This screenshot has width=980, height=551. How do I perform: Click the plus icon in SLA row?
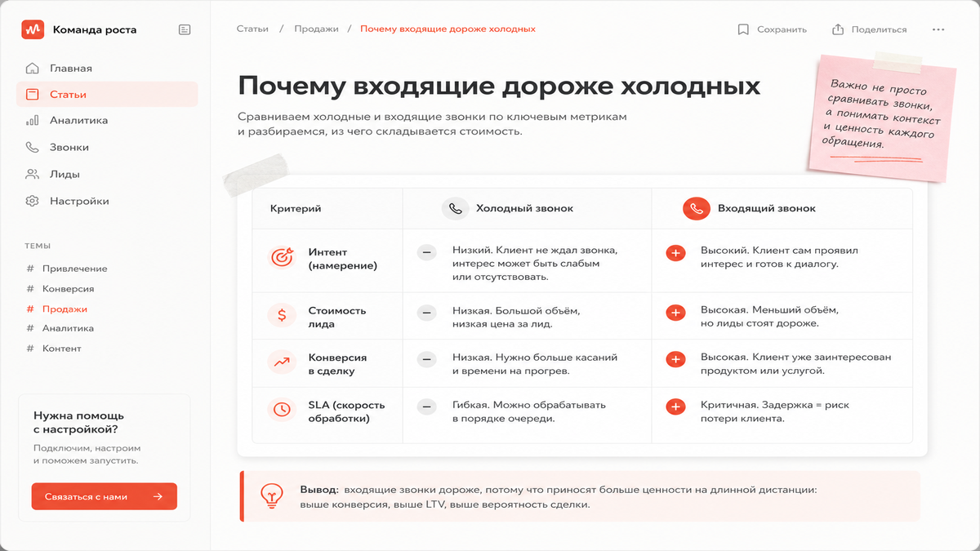point(675,407)
